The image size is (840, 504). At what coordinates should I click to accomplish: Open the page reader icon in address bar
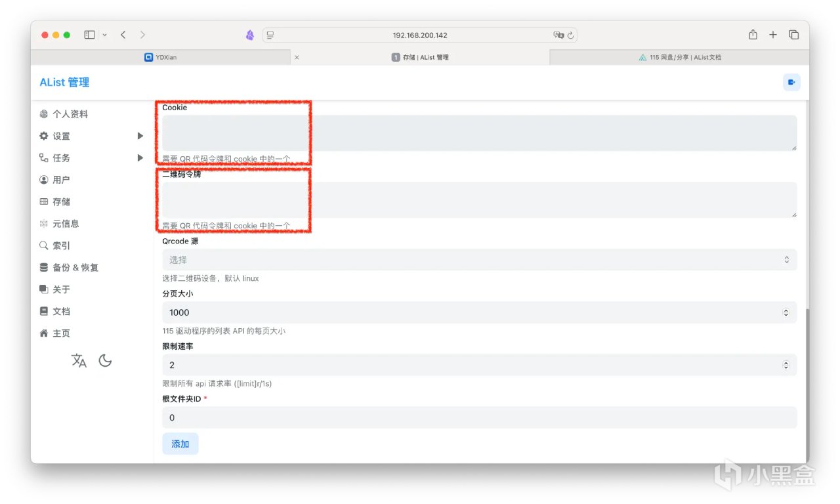click(270, 35)
